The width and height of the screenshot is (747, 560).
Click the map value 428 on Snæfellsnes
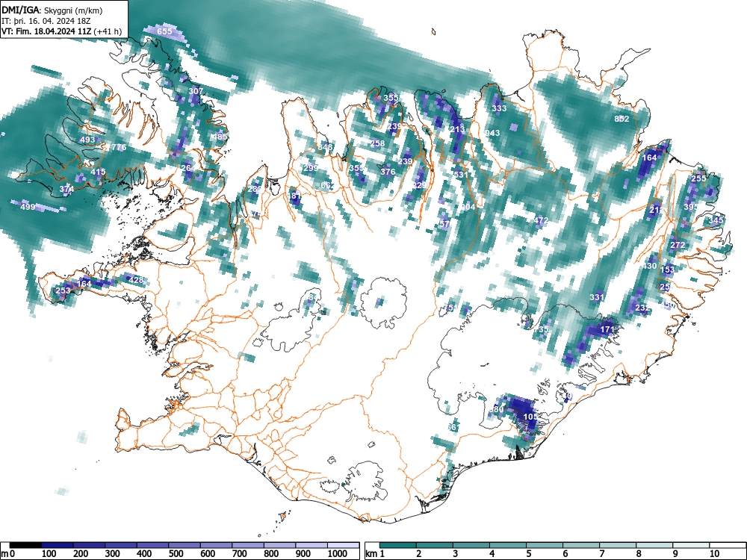136,280
